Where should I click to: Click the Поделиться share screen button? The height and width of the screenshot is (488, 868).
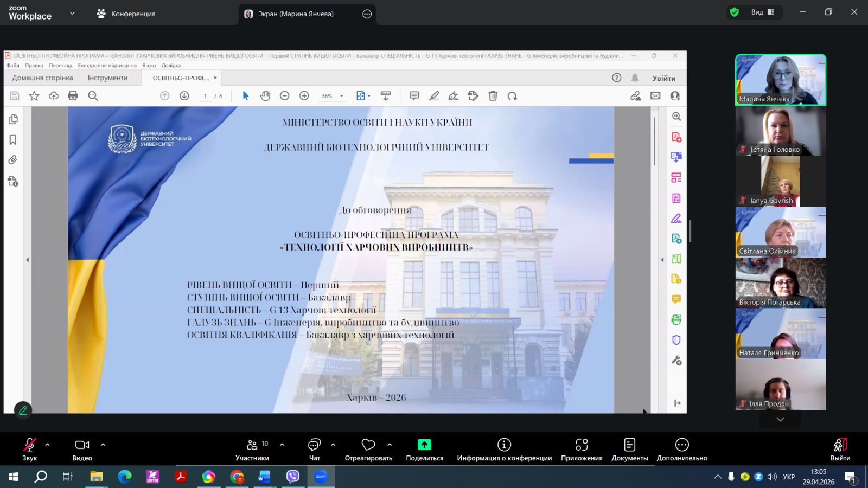click(424, 450)
